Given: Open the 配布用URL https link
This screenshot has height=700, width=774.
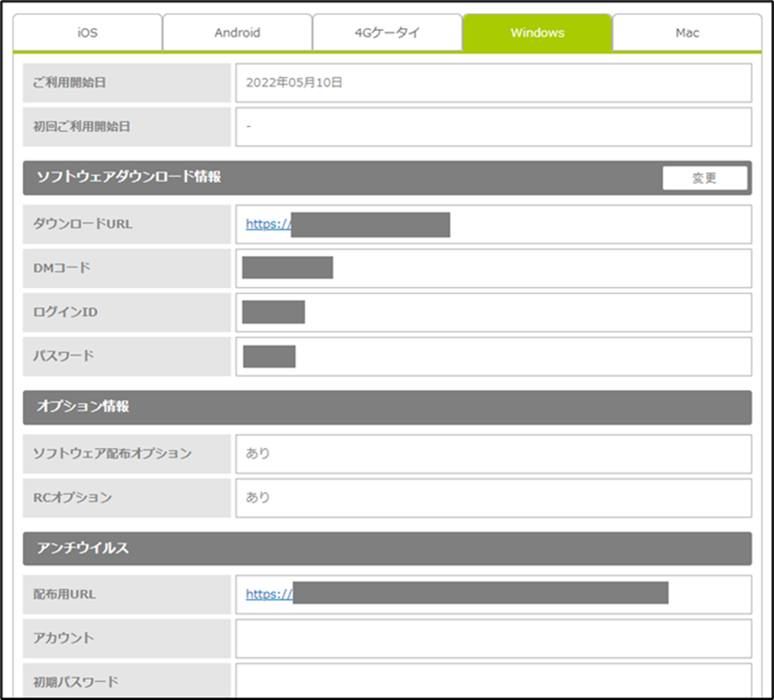Looking at the screenshot, I should (269, 594).
